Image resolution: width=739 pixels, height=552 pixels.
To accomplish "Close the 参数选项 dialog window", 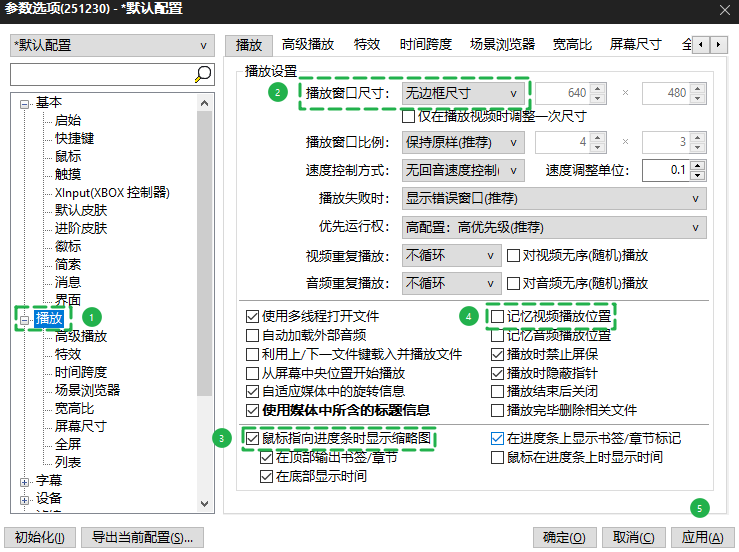I will [x=723, y=11].
